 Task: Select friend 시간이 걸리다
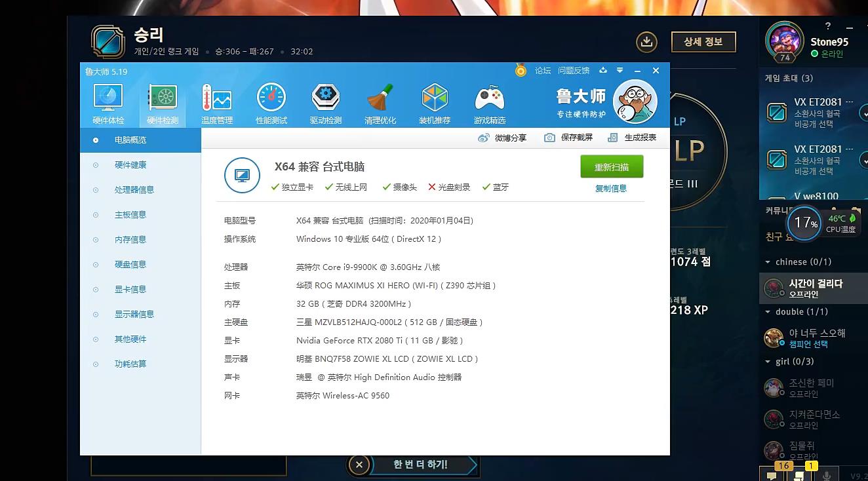point(814,288)
